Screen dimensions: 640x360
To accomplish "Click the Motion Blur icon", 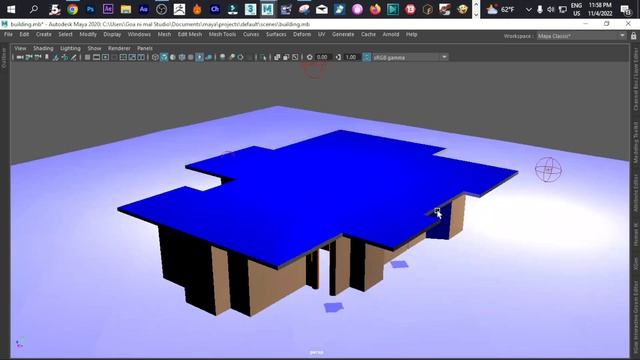I will tap(231, 58).
